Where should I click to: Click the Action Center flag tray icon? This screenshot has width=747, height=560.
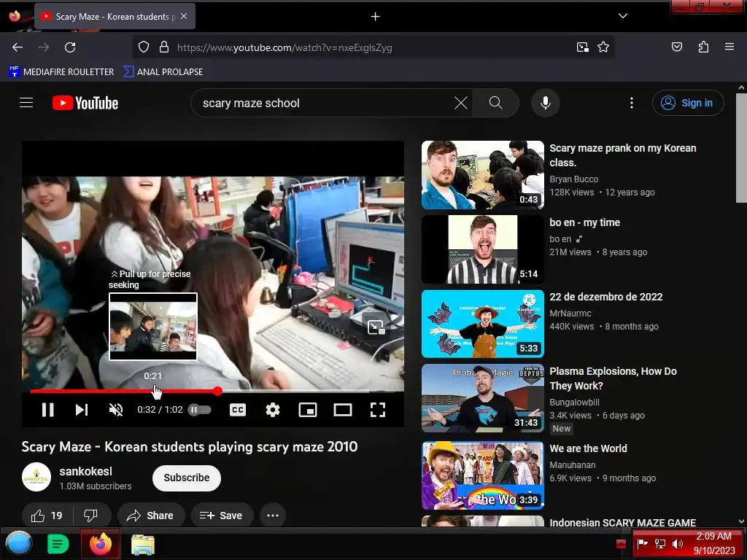[x=642, y=543]
